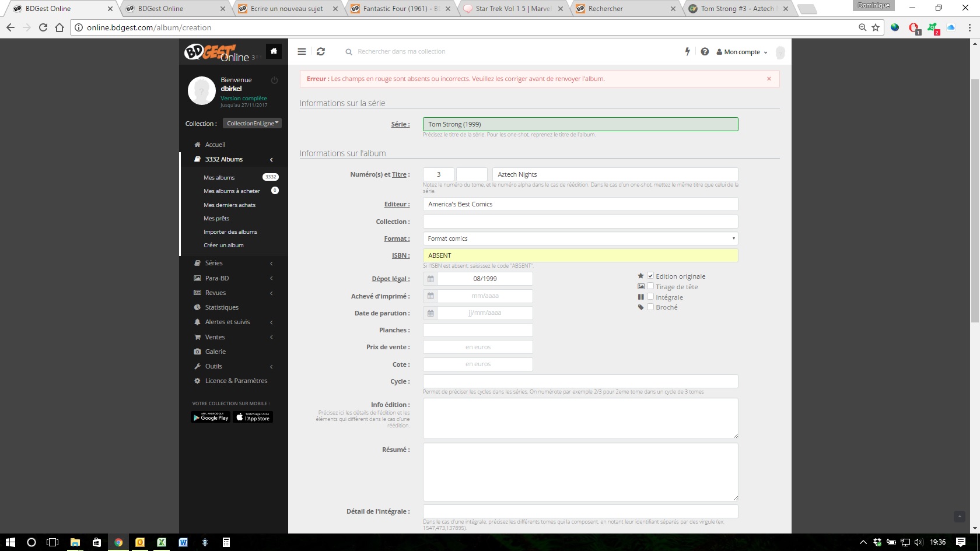Click the calendar icon next to Dépot légal
980x551 pixels.
click(x=430, y=279)
